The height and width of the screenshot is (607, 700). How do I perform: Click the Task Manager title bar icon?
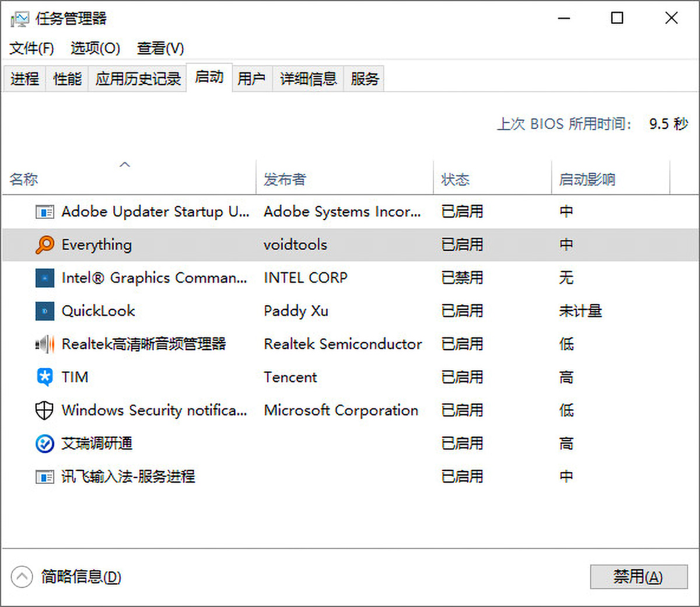pyautogui.click(x=18, y=18)
